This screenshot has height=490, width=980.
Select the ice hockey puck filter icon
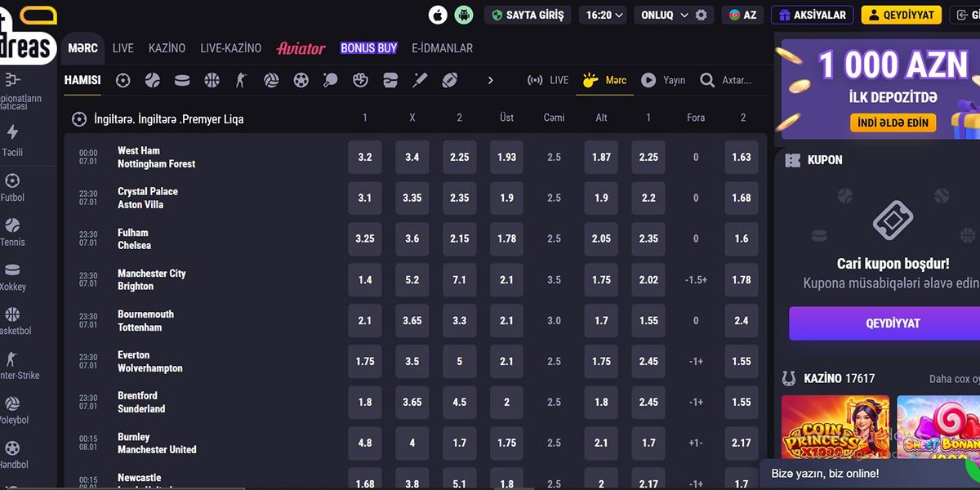click(x=182, y=80)
